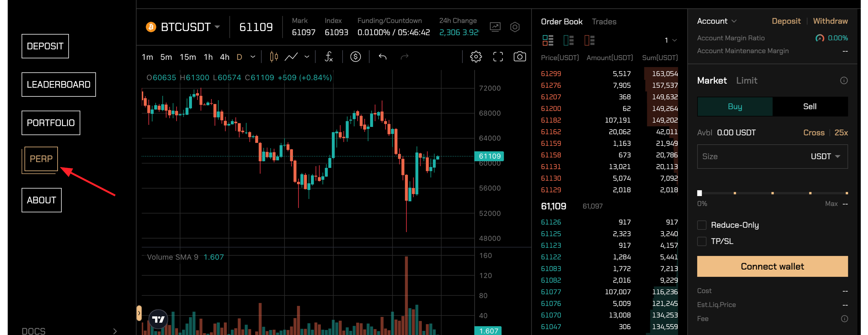Tick the TP/SL checkbox
This screenshot has width=868, height=335.
[701, 241]
